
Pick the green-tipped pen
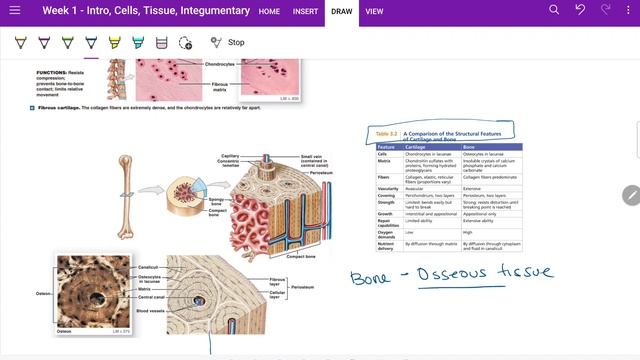68,42
